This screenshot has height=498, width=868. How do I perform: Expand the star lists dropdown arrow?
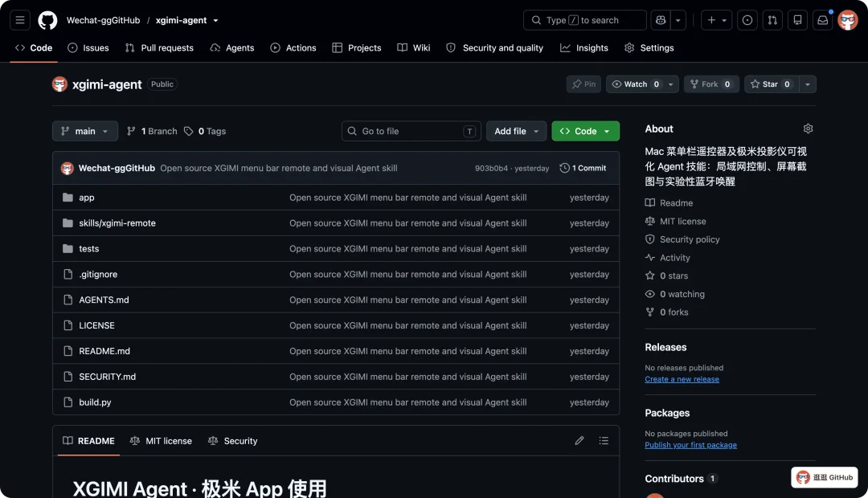(x=808, y=84)
